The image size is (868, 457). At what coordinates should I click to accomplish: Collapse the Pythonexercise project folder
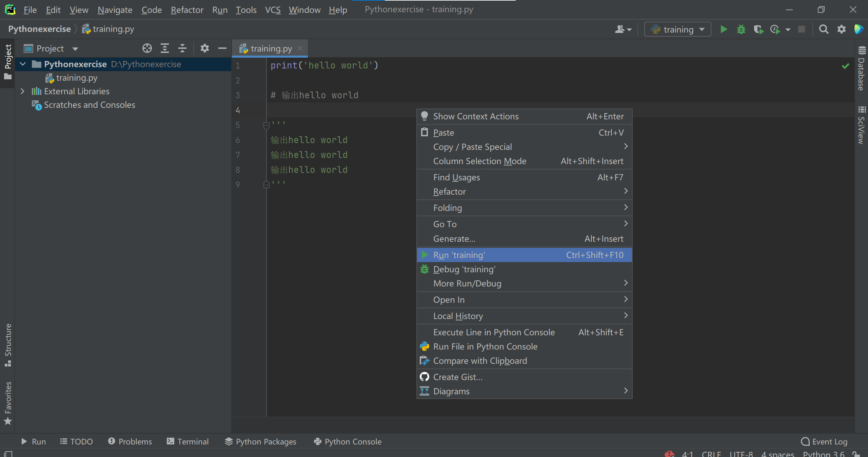(23, 64)
